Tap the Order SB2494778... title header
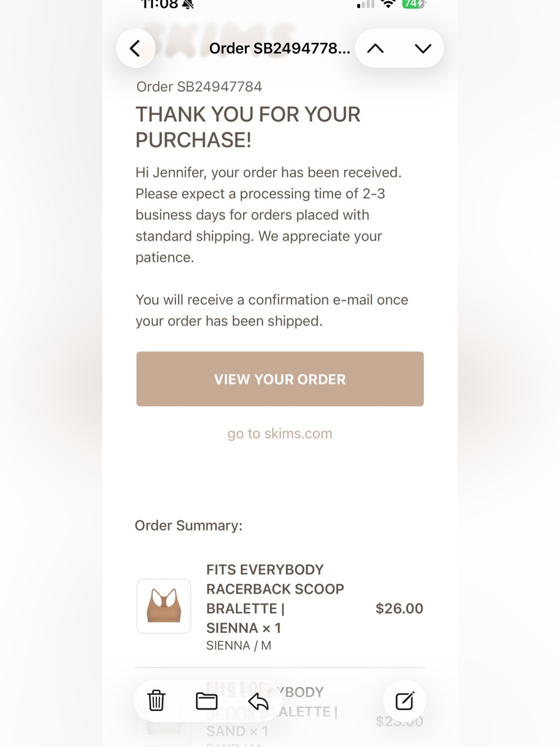The image size is (560, 747). (x=279, y=48)
